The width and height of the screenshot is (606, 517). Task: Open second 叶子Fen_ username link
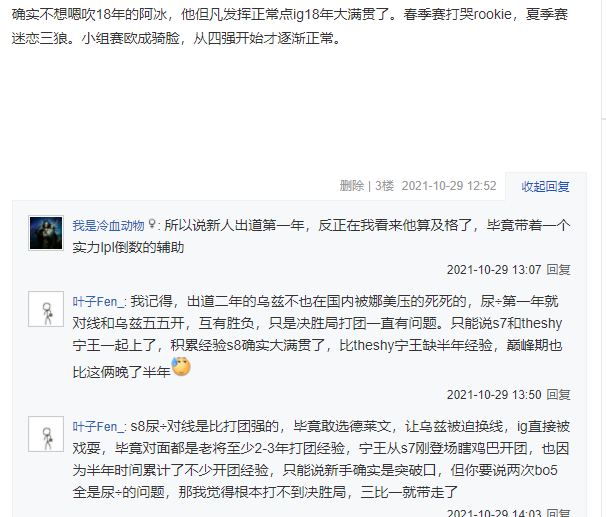click(98, 427)
